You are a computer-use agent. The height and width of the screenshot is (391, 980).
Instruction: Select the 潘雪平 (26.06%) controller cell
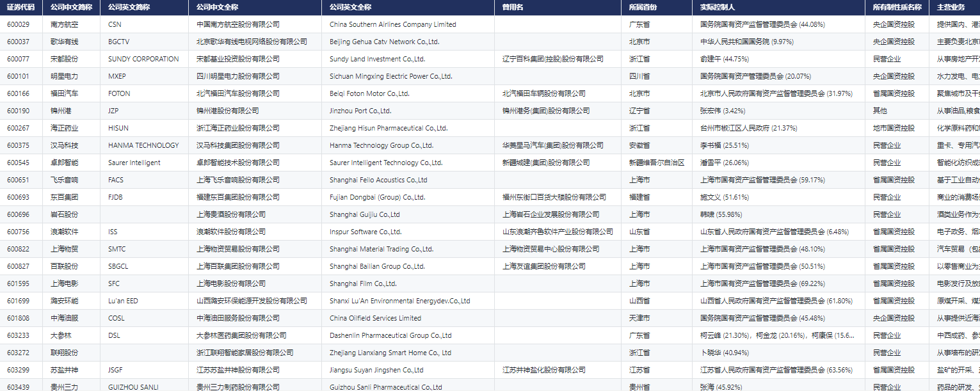pyautogui.click(x=779, y=163)
